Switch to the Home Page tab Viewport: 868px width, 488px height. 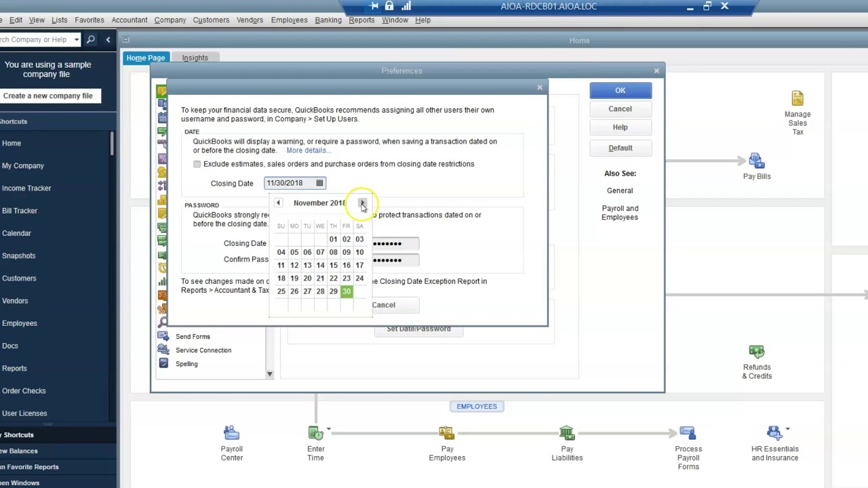point(145,58)
